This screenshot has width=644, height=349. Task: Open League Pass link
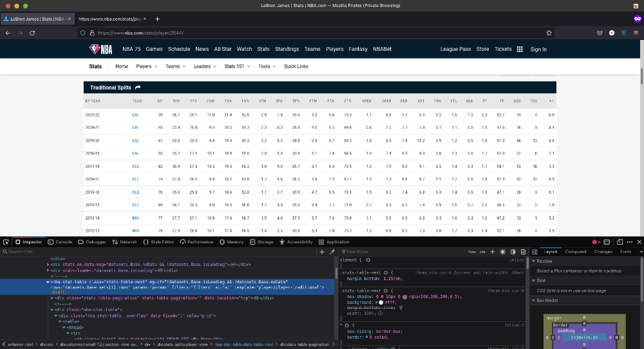click(455, 49)
